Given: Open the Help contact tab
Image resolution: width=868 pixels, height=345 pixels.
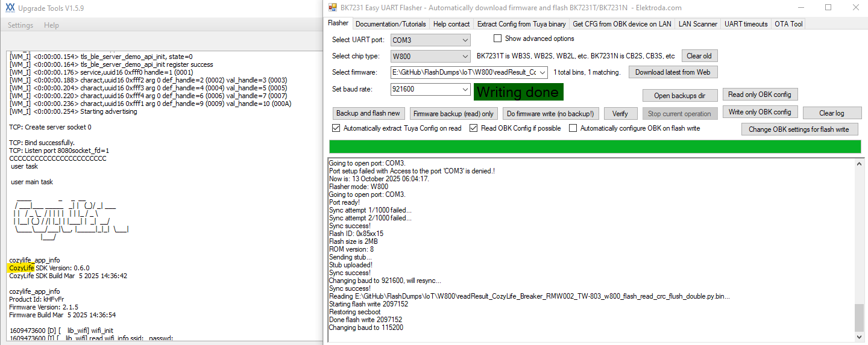Looking at the screenshot, I should [x=451, y=24].
